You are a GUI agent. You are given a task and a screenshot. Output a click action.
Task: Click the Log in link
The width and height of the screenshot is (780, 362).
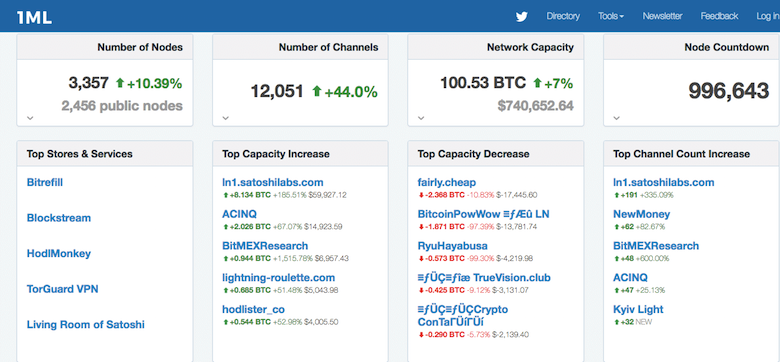click(768, 16)
